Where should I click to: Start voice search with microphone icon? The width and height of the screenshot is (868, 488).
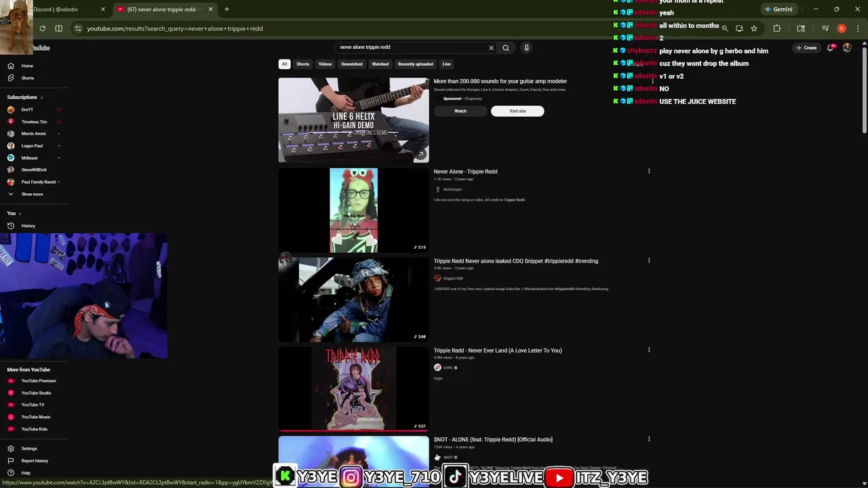(526, 47)
